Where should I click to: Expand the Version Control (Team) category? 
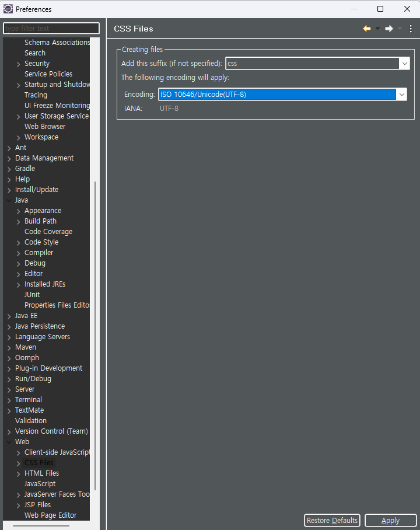9,431
